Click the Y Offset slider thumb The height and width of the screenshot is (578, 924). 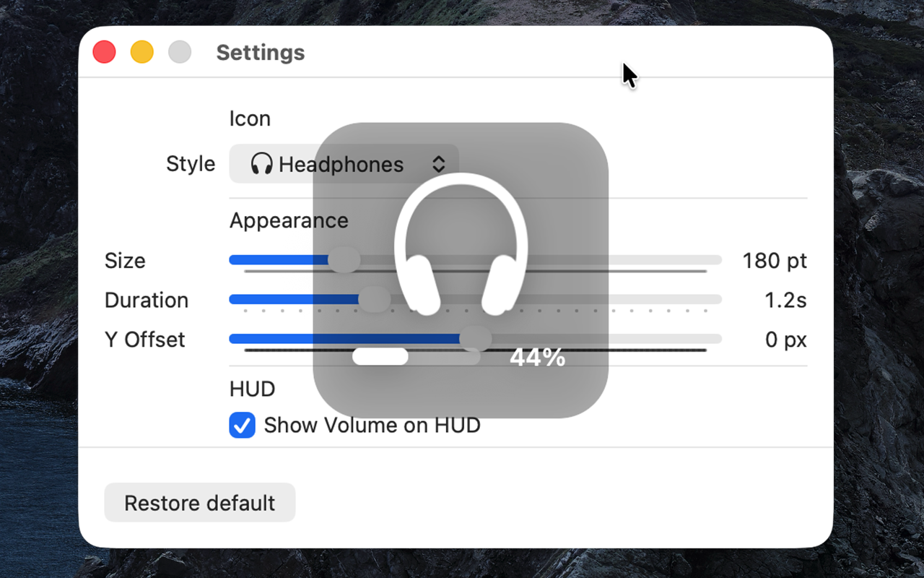click(x=475, y=339)
